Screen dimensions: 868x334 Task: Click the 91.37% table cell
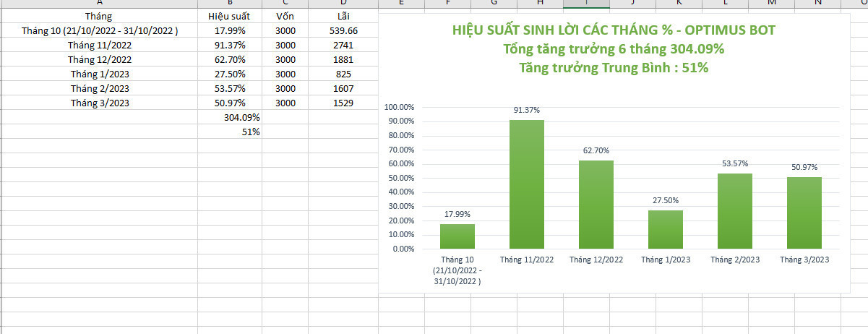[230, 45]
